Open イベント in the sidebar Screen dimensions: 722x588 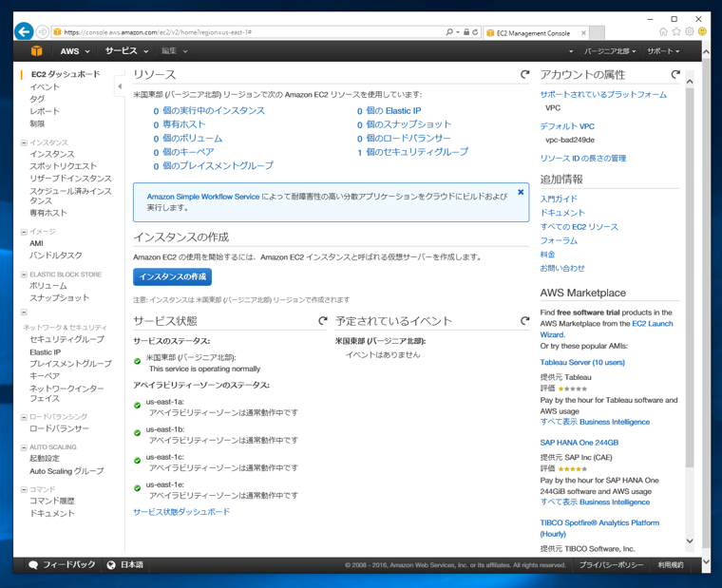(x=45, y=87)
